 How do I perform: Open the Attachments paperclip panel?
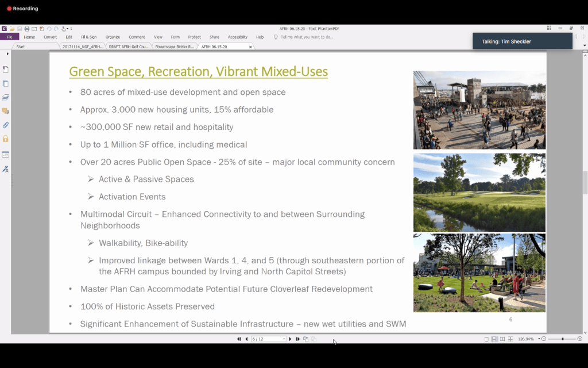(x=6, y=125)
